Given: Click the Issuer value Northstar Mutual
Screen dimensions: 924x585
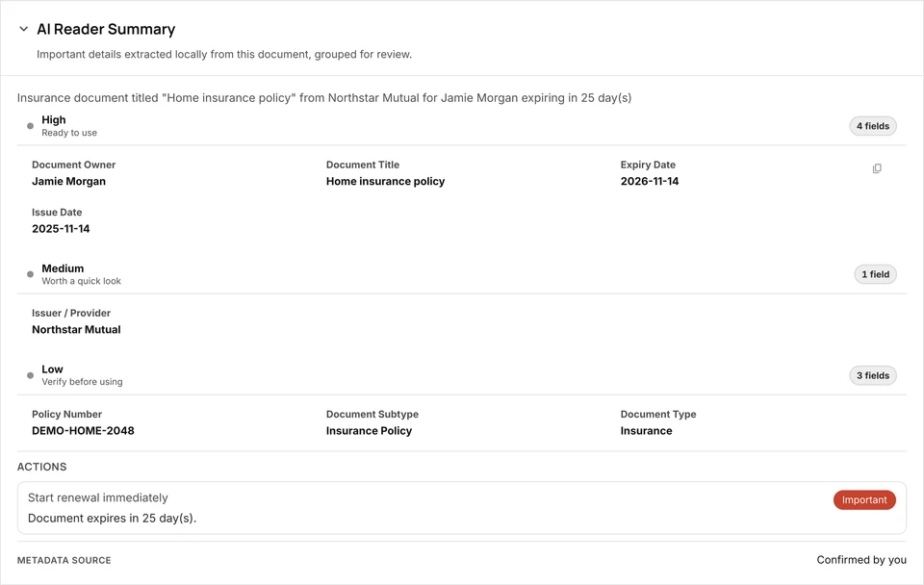Looking at the screenshot, I should click(76, 330).
